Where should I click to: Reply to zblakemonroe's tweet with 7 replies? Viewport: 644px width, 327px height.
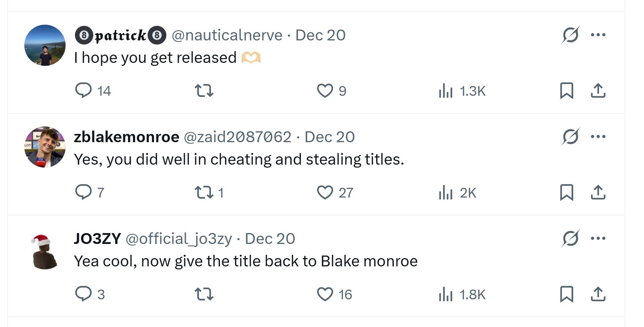pyautogui.click(x=90, y=192)
